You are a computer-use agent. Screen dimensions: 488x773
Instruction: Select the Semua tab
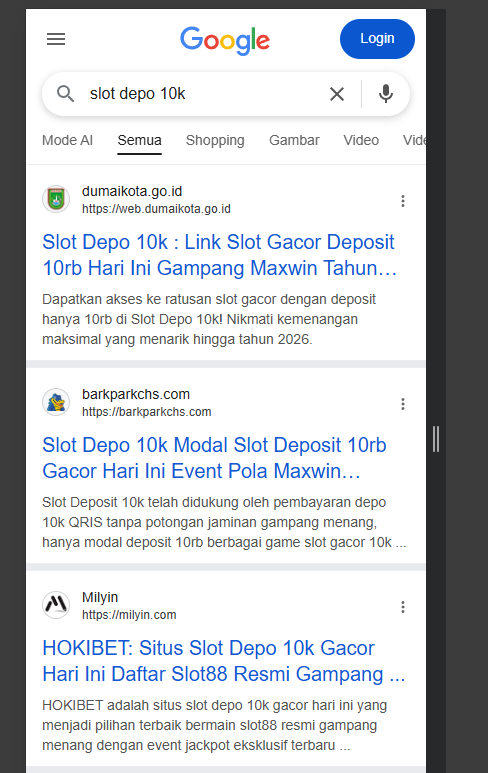(x=139, y=141)
